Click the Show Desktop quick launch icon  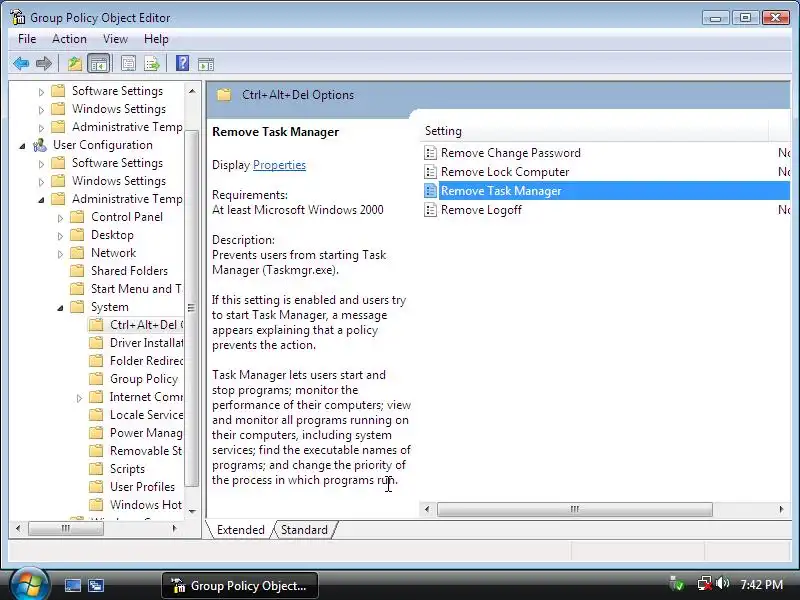pyautogui.click(x=72, y=585)
